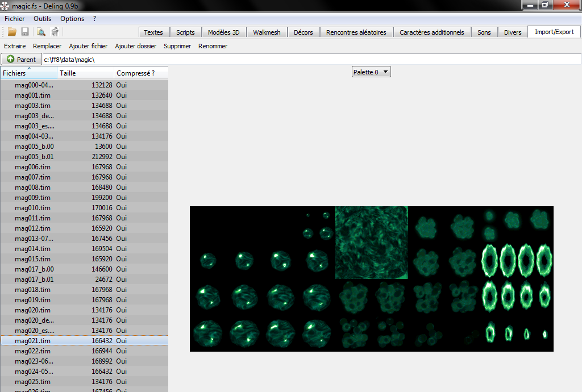Image resolution: width=582 pixels, height=392 pixels.
Task: Select file mag000-04... in the list
Action: (x=84, y=85)
